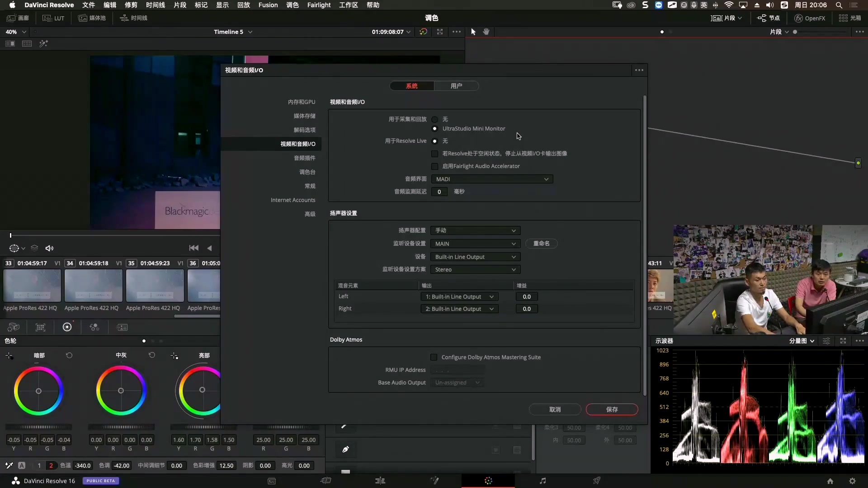Open the preferences dialog three-dots options
The height and width of the screenshot is (488, 868).
click(639, 70)
